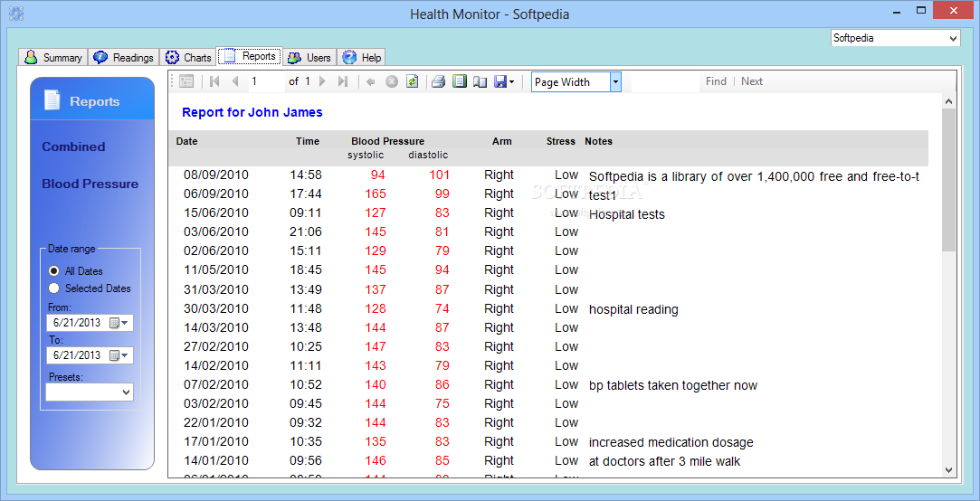Viewport: 980px width, 501px height.
Task: Go to previous report page
Action: coord(235,81)
